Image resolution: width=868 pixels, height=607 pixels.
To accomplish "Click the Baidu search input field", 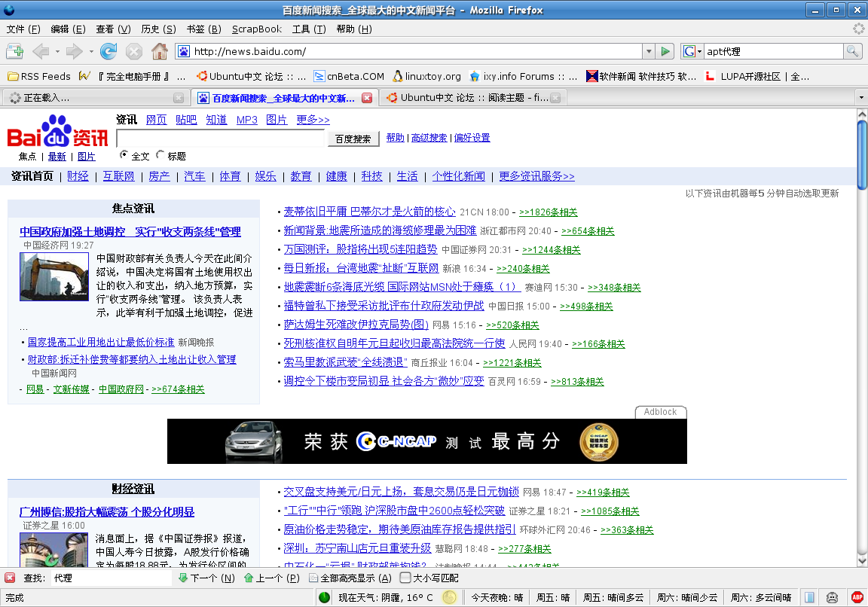I will pos(220,139).
